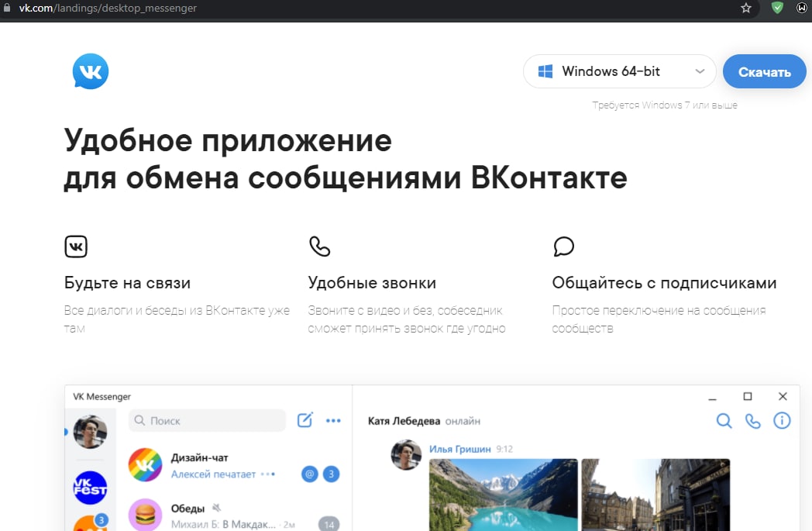Minimize the VK Messenger preview window
Viewport: 812px width, 531px height.
point(713,398)
